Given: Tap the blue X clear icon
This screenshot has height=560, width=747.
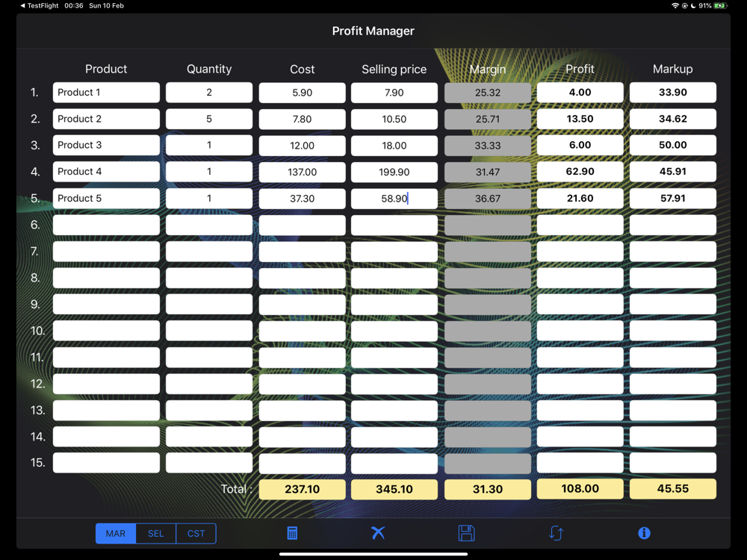Looking at the screenshot, I should 378,532.
